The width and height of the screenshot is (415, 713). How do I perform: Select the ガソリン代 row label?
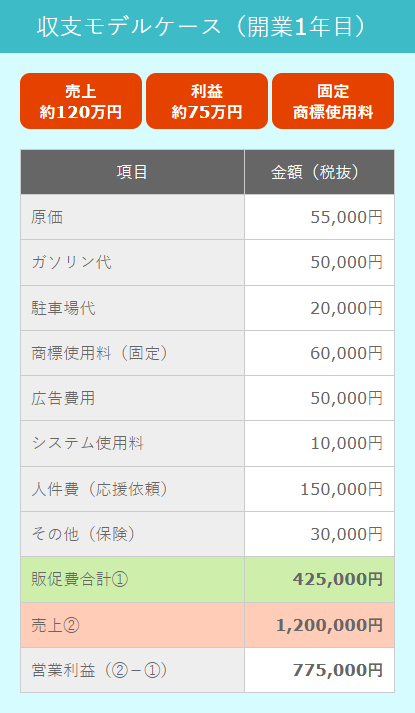[132, 262]
